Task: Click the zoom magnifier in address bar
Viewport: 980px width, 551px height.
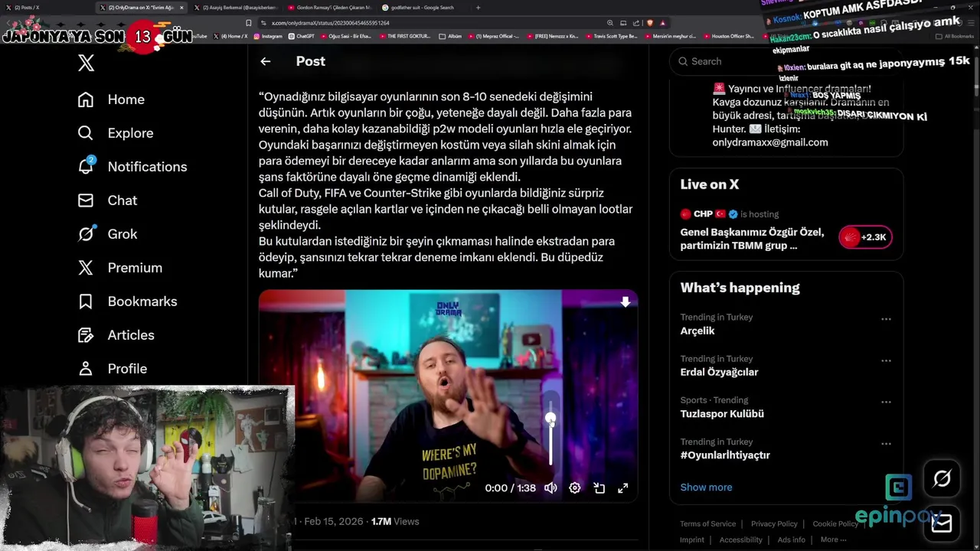Action: pos(609,23)
